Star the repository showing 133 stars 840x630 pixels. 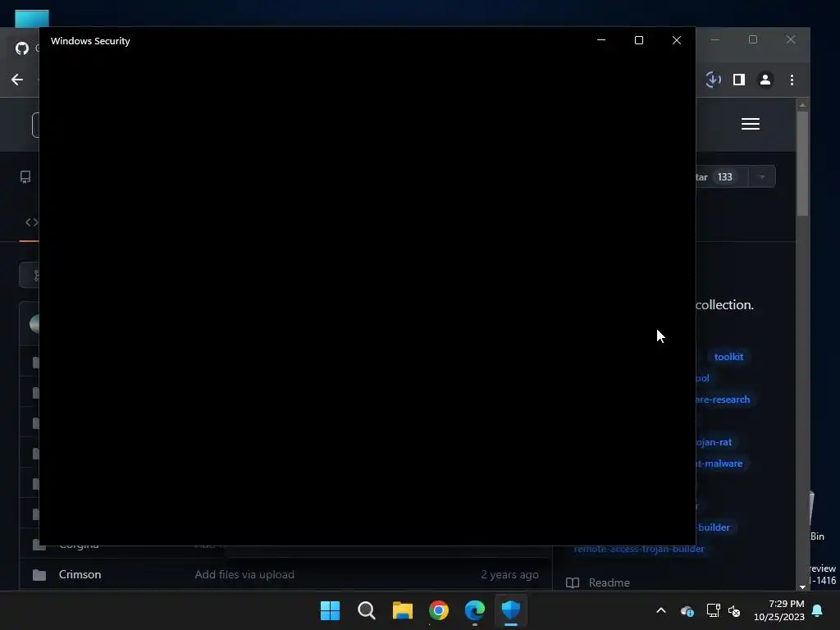(x=722, y=177)
